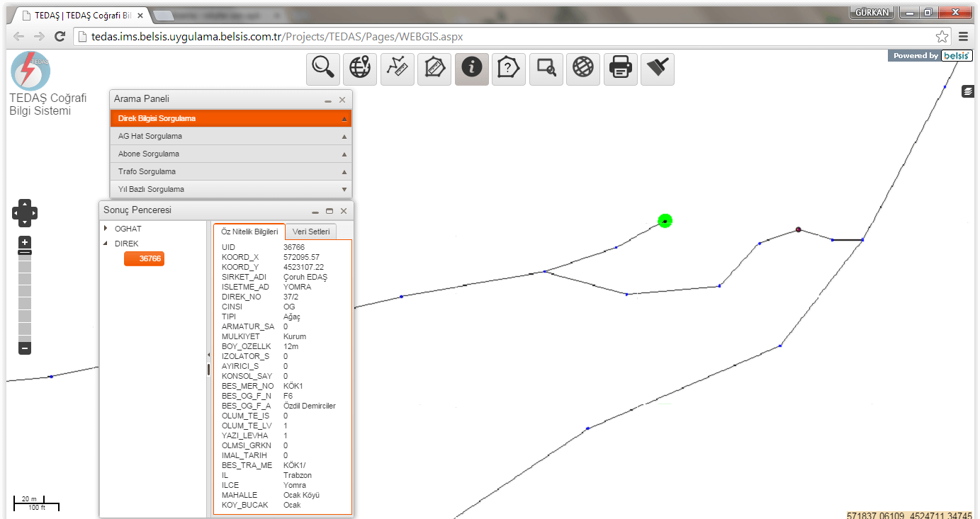Select the polygon query tool
980x519 pixels.
point(509,68)
